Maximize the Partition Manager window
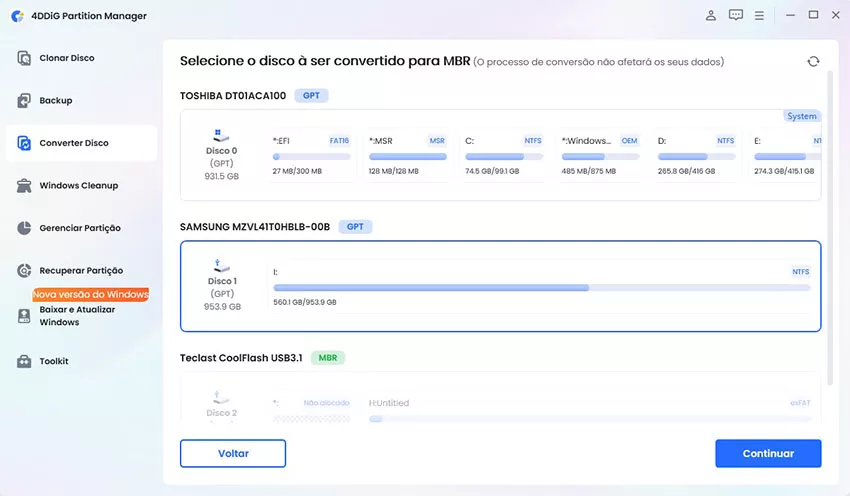 click(x=813, y=15)
